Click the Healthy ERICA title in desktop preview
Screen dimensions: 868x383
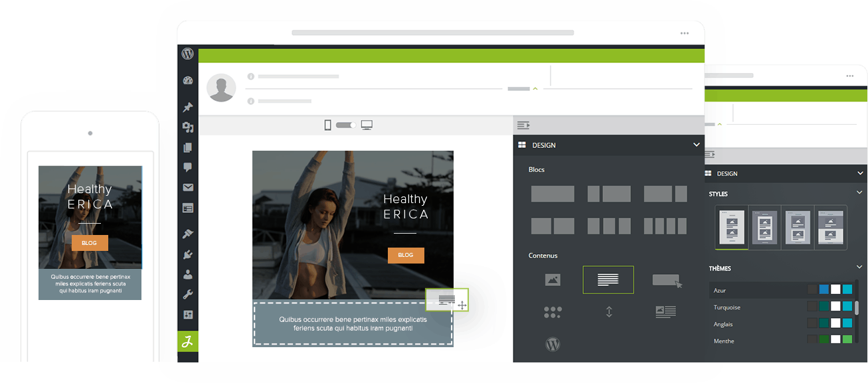406,206
